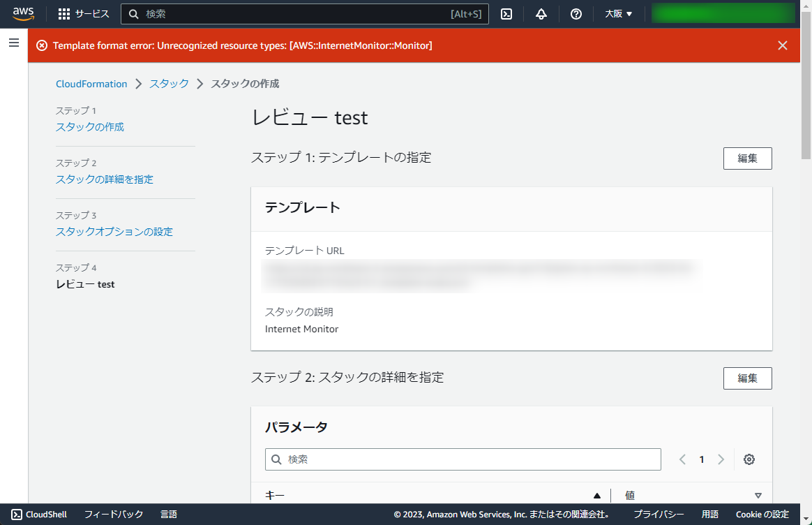Sort parameters using the キー column arrow
Viewport: 812px width, 525px height.
tap(597, 495)
